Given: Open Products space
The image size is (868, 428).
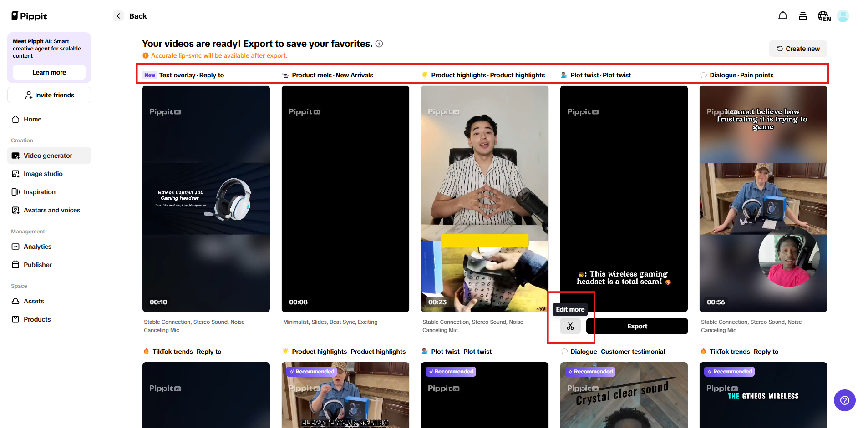Looking at the screenshot, I should [49, 319].
